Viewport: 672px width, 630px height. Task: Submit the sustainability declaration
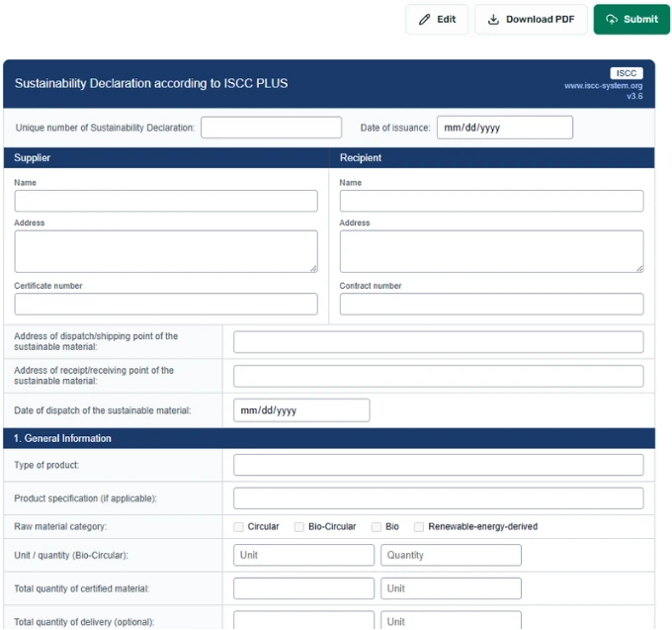point(631,20)
